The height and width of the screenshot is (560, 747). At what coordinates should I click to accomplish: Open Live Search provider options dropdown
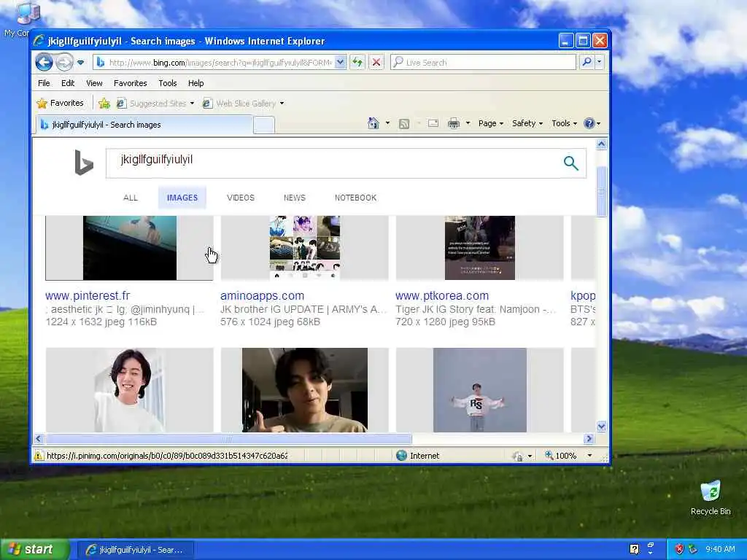tap(600, 62)
